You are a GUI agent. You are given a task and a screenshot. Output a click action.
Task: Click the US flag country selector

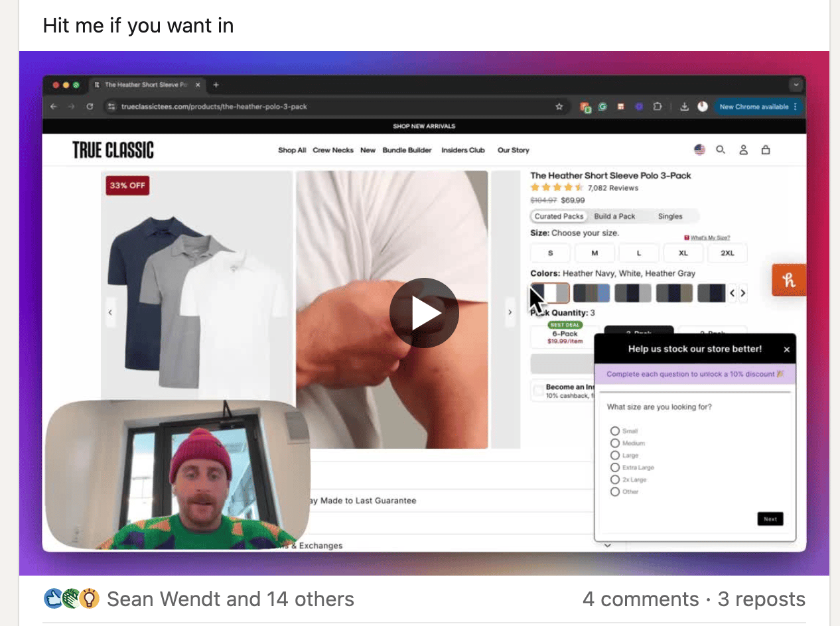click(x=699, y=150)
